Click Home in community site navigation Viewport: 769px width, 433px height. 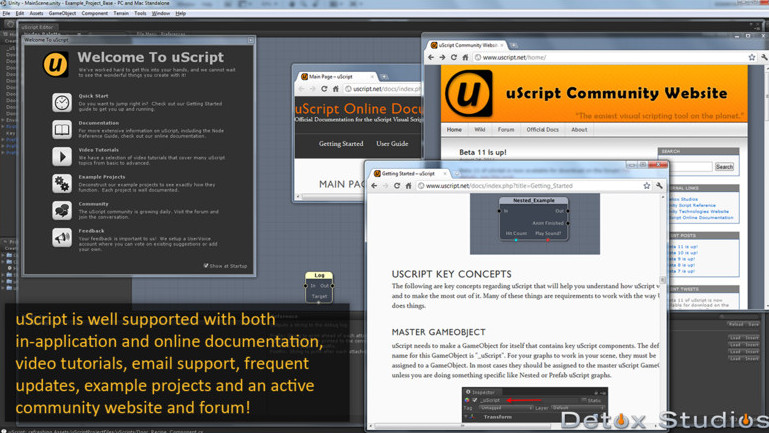pyautogui.click(x=454, y=130)
